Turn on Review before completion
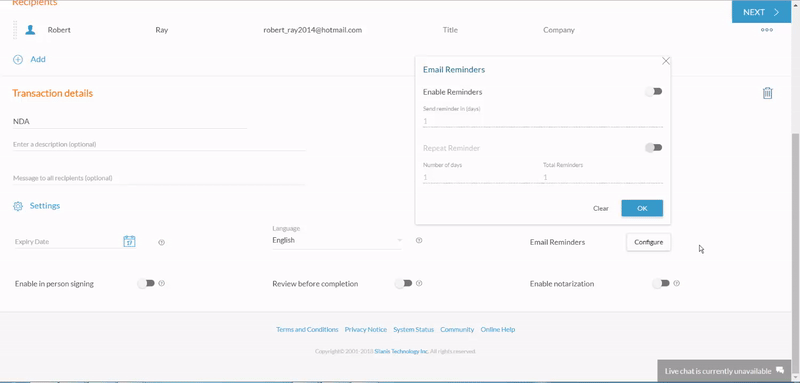The height and width of the screenshot is (383, 800). [x=403, y=283]
